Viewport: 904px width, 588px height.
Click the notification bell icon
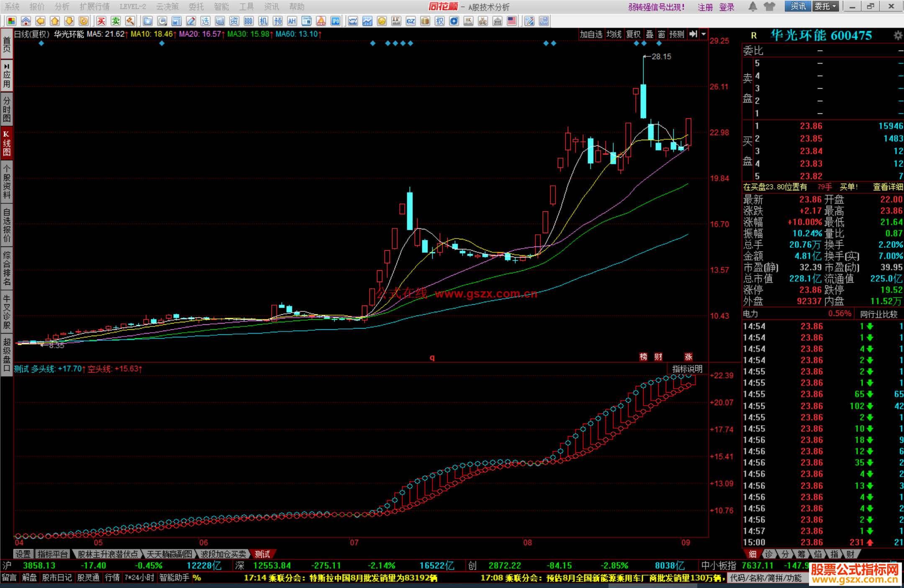pos(752,6)
